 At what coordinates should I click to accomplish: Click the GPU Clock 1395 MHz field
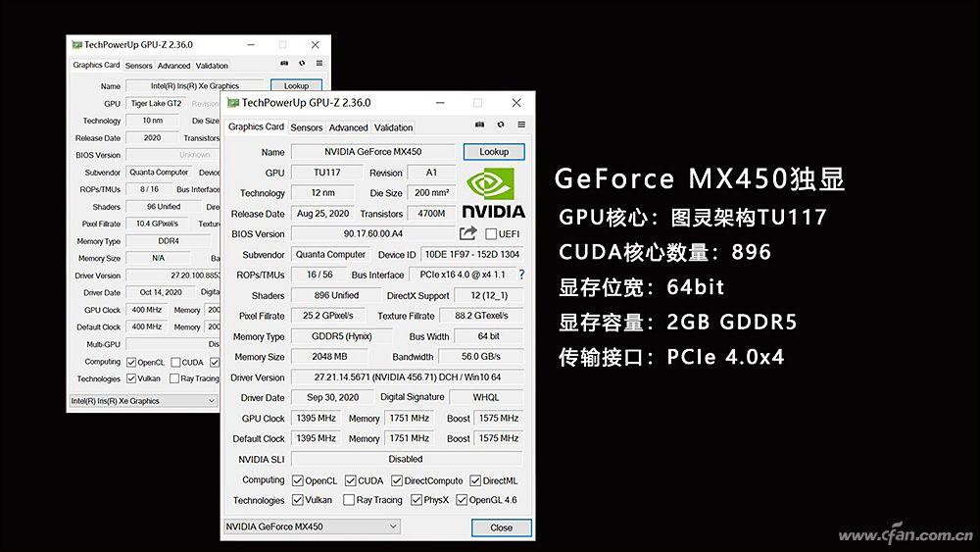[x=317, y=419]
